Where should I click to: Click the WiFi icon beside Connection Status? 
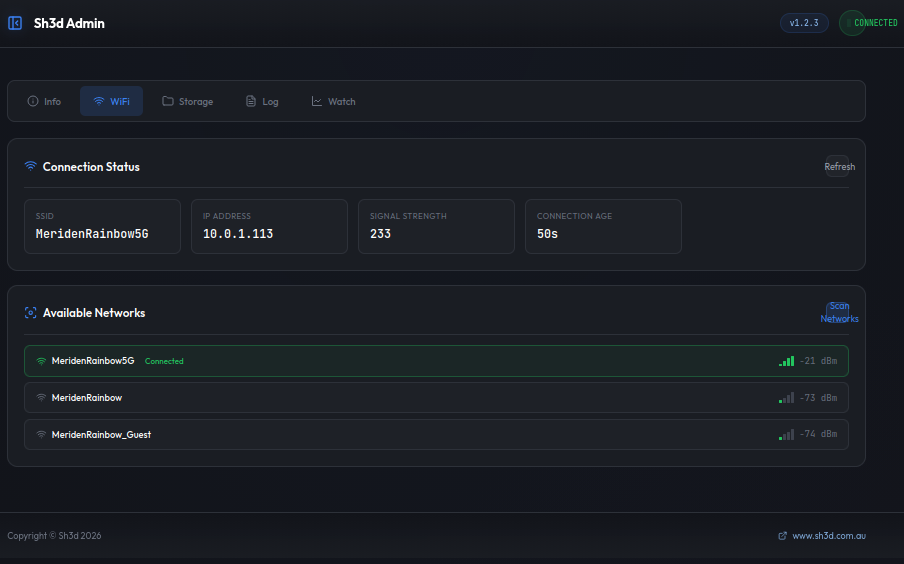[x=31, y=167]
